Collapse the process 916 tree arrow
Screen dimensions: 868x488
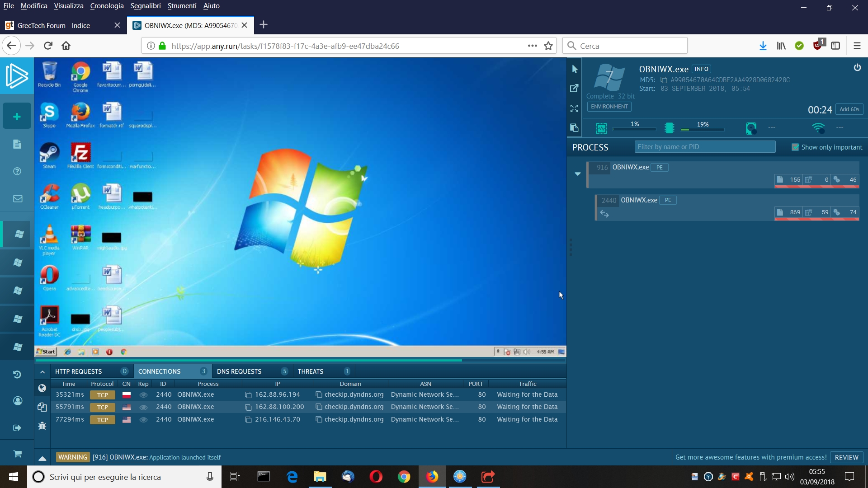click(577, 174)
